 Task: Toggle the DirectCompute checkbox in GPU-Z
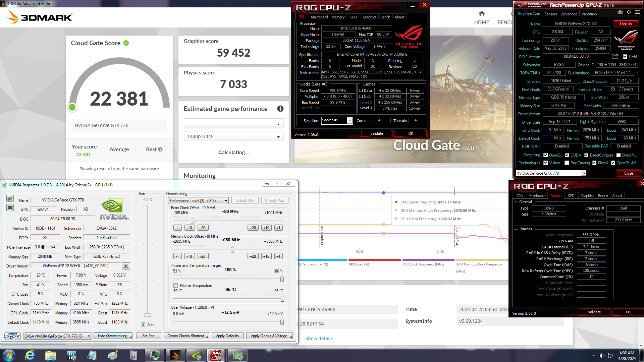586,155
